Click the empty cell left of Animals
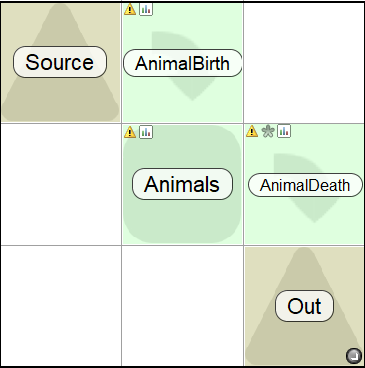 (61, 184)
